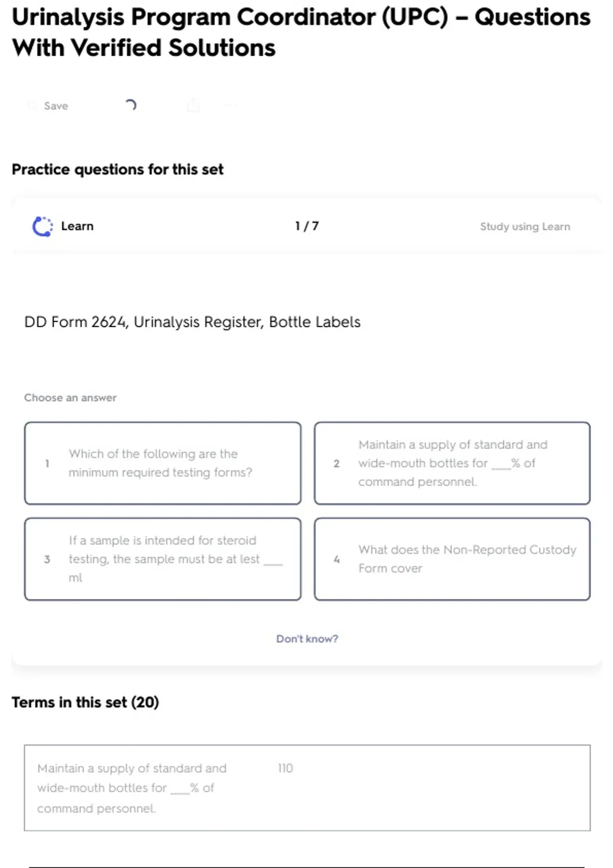Click the share icon
The image size is (613, 868).
pos(194,105)
